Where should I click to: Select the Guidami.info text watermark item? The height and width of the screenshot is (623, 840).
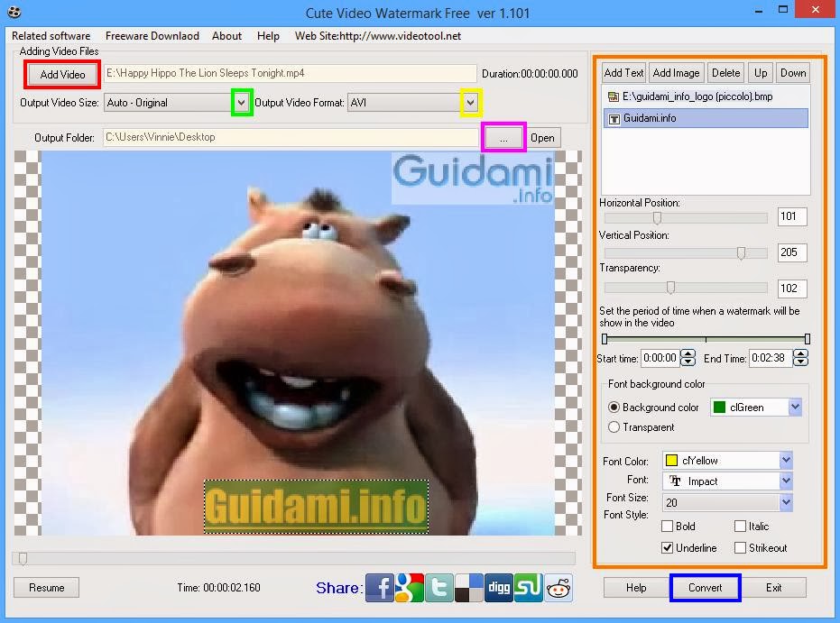click(x=706, y=118)
